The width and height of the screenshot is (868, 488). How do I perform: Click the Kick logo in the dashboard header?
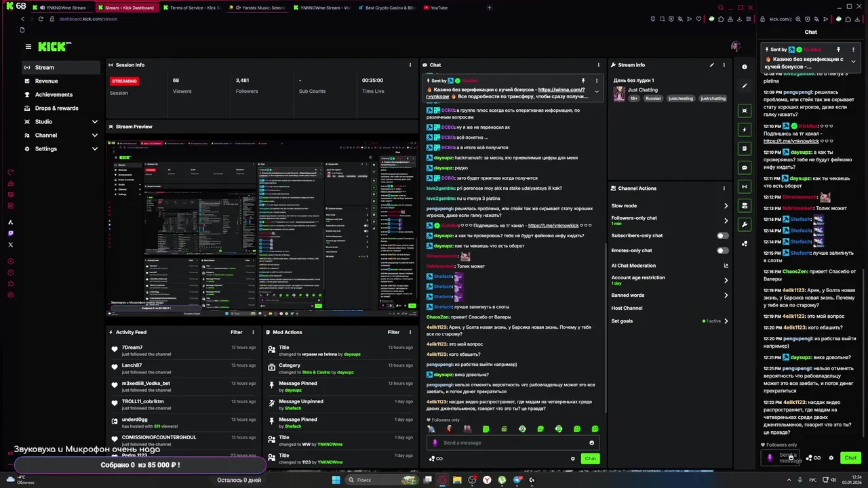coord(54,47)
